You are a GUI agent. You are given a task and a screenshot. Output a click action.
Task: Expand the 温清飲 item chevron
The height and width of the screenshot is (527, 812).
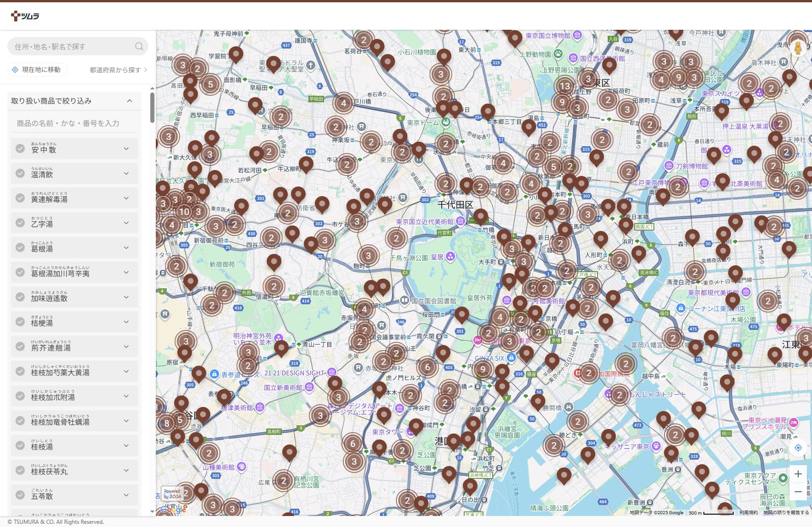(x=126, y=173)
